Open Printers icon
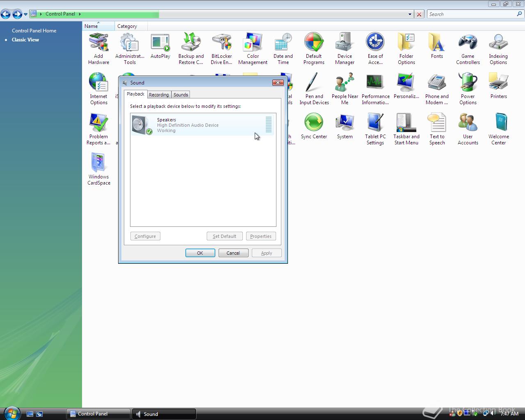 click(498, 86)
